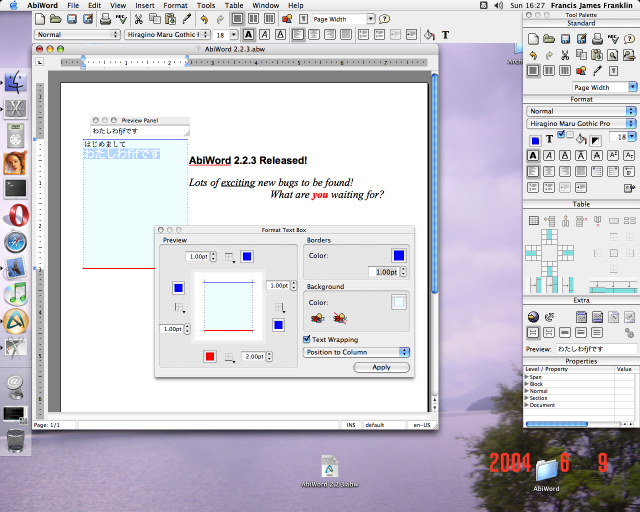
Task: Click the Borders 1.00pt thickness stepper
Action: click(403, 272)
